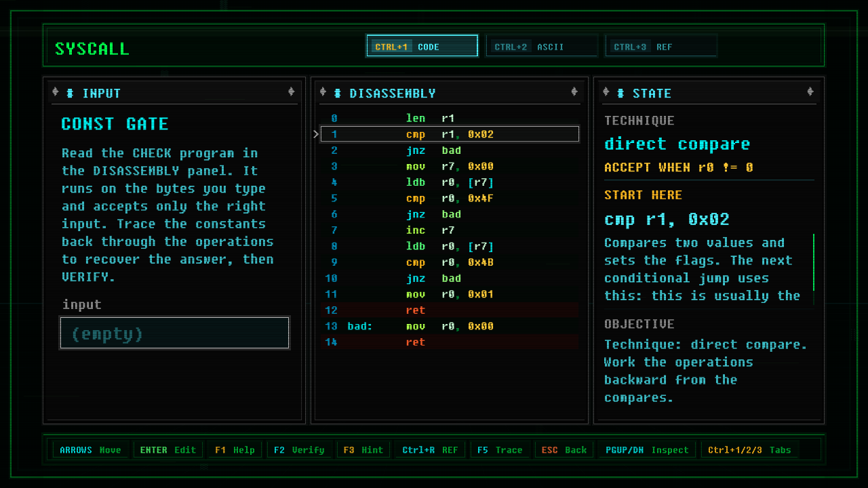Image resolution: width=868 pixels, height=488 pixels.
Task: Click F1 Help in footer
Action: pos(235,449)
